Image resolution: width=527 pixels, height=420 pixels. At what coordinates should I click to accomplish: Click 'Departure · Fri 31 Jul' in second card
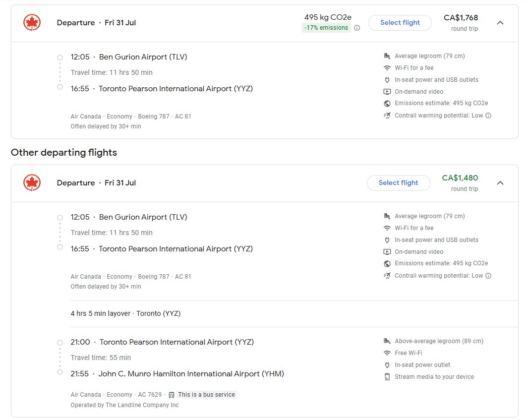tap(96, 182)
